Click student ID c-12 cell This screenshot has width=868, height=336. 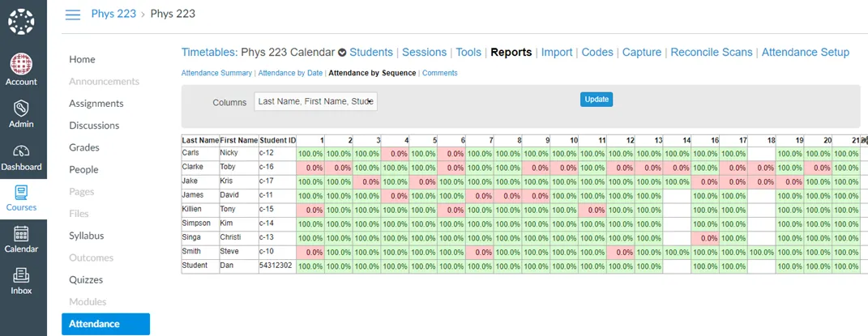pyautogui.click(x=277, y=153)
